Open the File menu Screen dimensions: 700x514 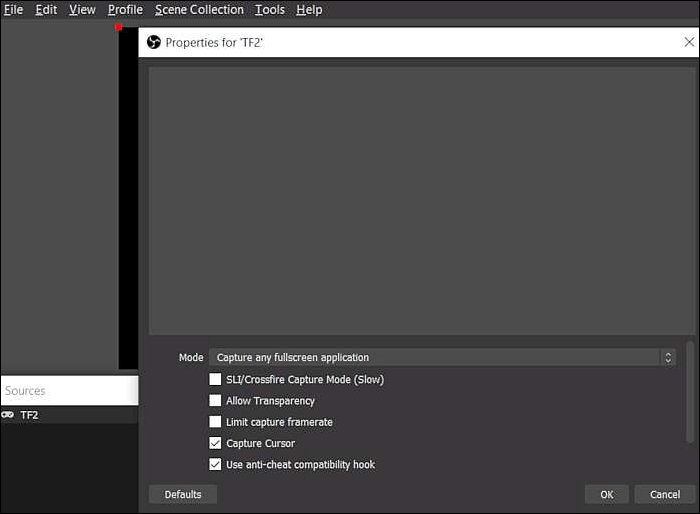[x=13, y=10]
